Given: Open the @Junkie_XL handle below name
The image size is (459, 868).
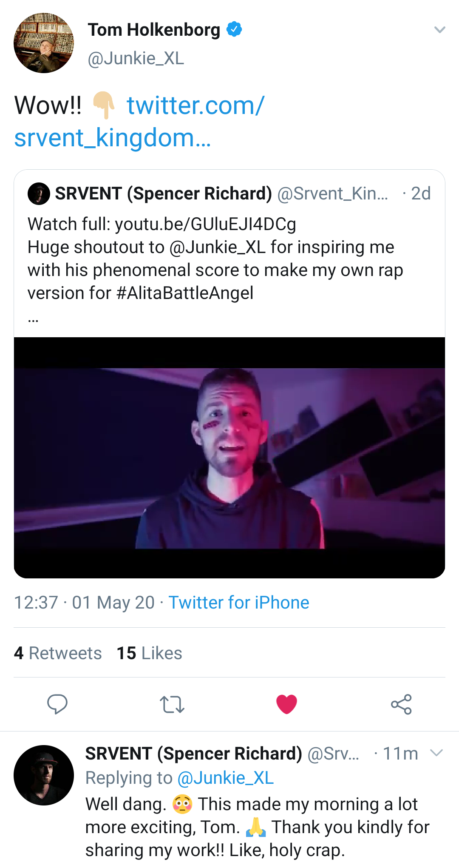Looking at the screenshot, I should pos(136,58).
